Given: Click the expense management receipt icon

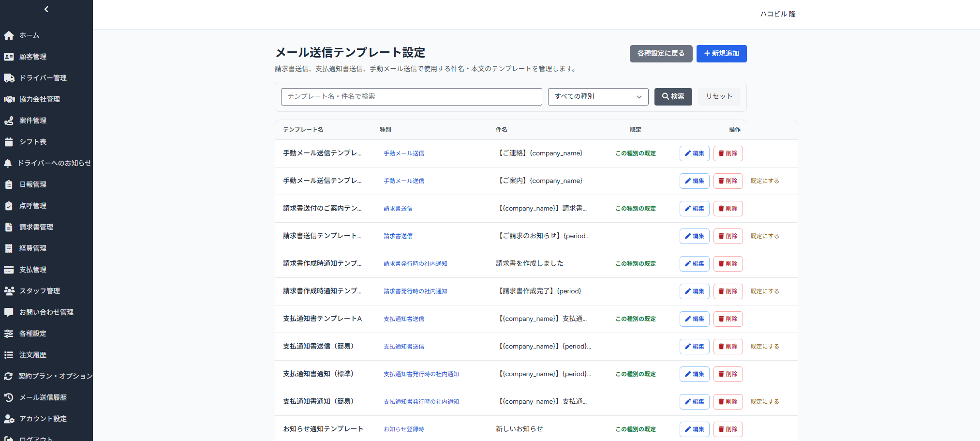Looking at the screenshot, I should coord(9,248).
